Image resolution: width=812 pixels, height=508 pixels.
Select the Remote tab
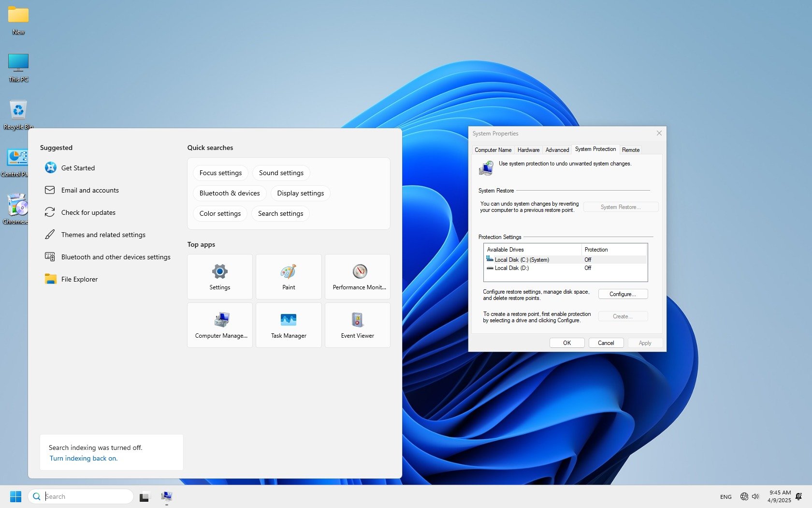tap(630, 150)
